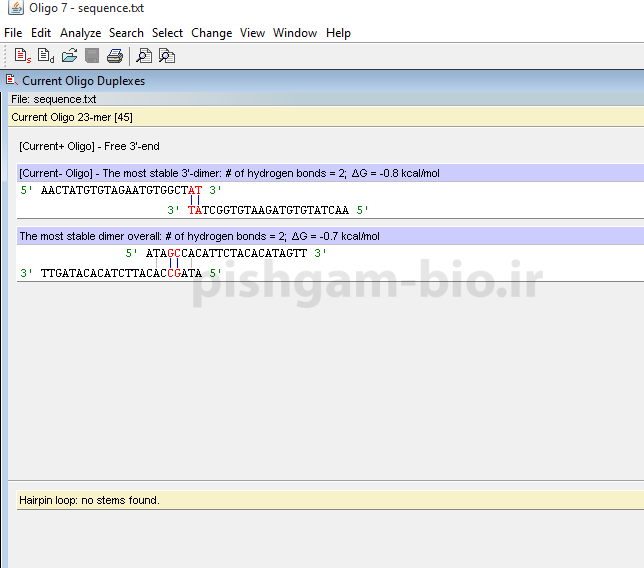Open the Help menu

pyautogui.click(x=338, y=33)
